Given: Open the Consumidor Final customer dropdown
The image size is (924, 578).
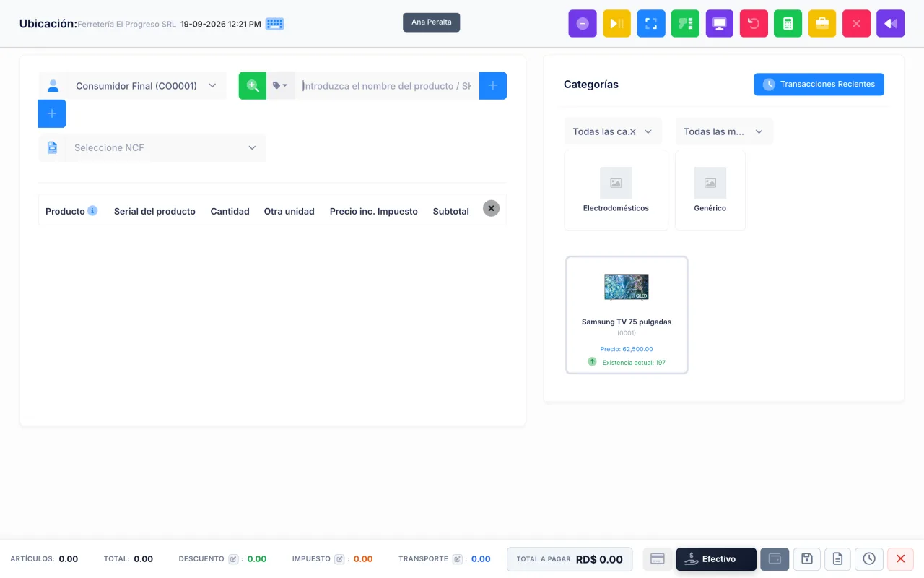Looking at the screenshot, I should [147, 85].
